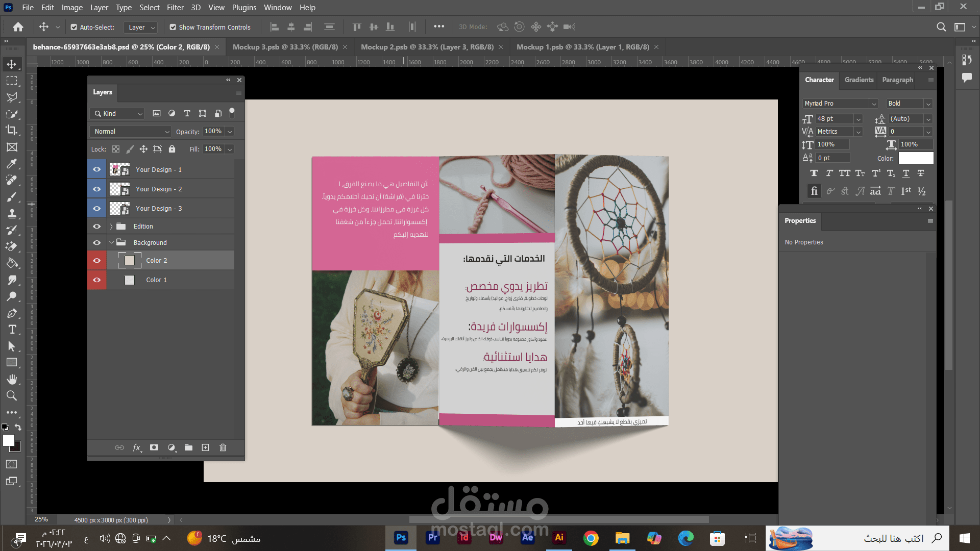The height and width of the screenshot is (551, 980).
Task: Toggle the Auto-Select checkbox
Action: point(74,27)
